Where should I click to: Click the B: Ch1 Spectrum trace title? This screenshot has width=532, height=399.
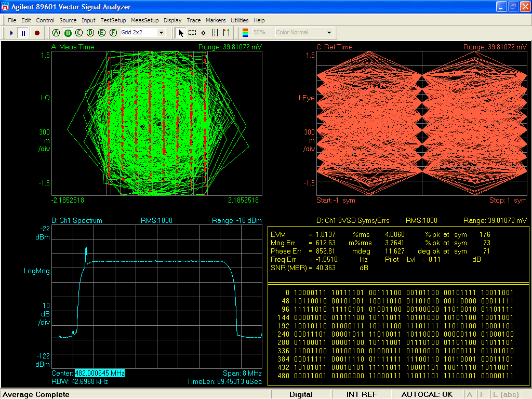pyautogui.click(x=77, y=220)
